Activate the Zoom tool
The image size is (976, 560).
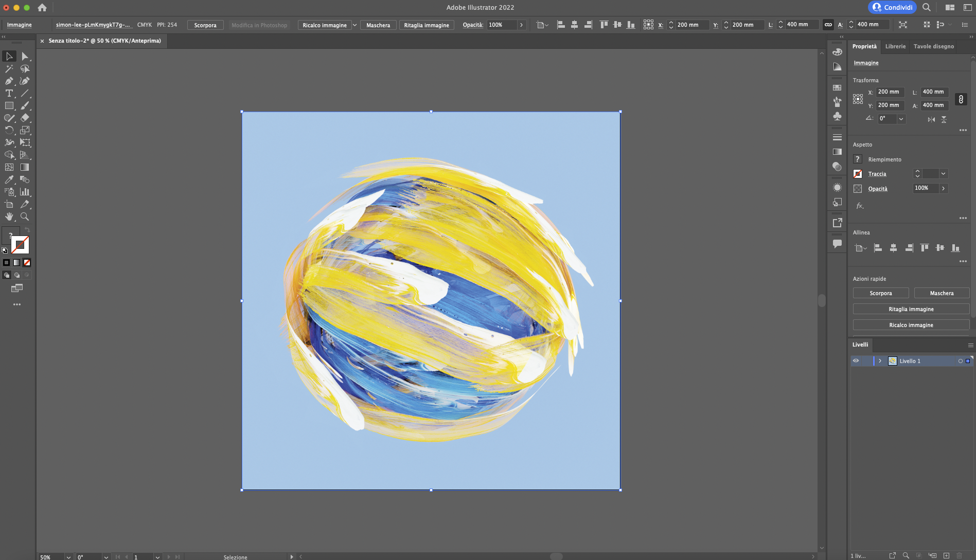click(25, 216)
